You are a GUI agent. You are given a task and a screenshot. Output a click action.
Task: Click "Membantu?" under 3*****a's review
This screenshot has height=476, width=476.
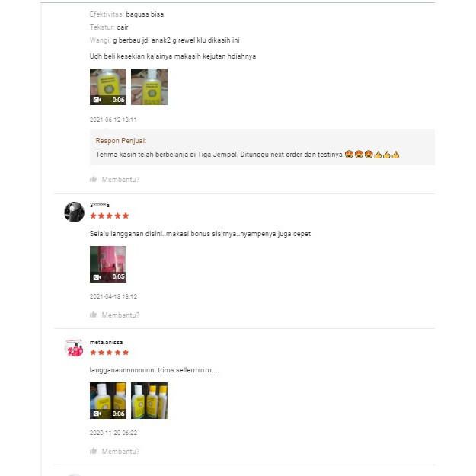120,315
